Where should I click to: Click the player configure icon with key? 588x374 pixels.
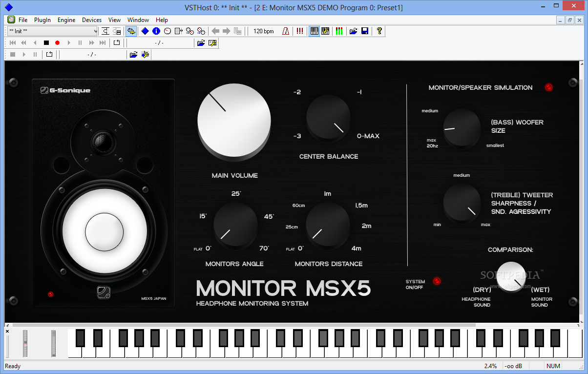click(212, 43)
